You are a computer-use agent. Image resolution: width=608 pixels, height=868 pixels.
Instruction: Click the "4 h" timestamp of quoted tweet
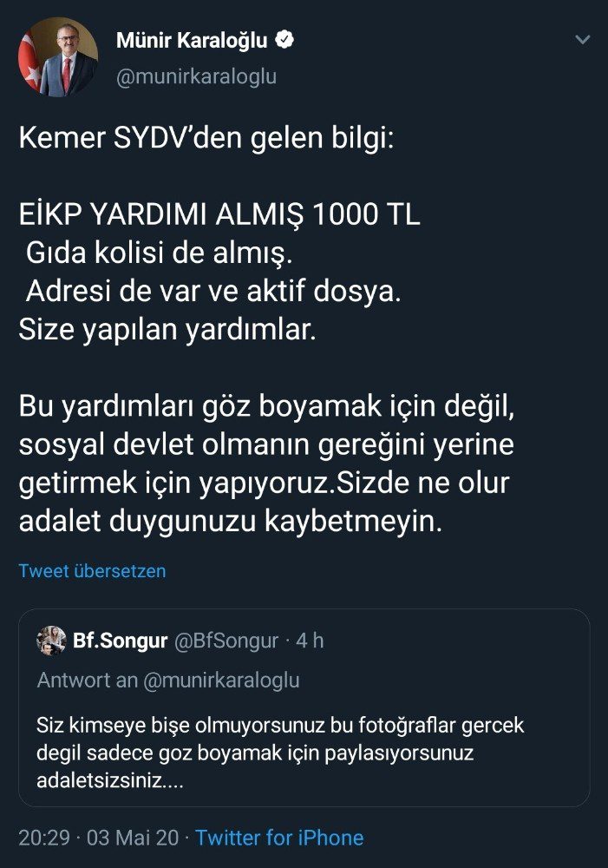(310, 641)
